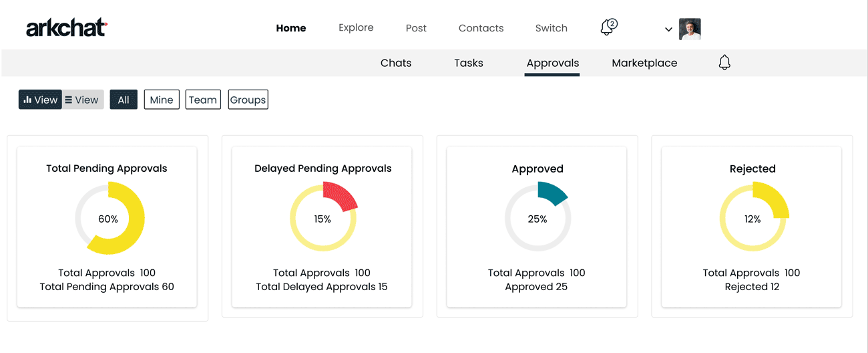Click the Delayed Pending Approvals title
The width and height of the screenshot is (868, 353).
pos(323,168)
